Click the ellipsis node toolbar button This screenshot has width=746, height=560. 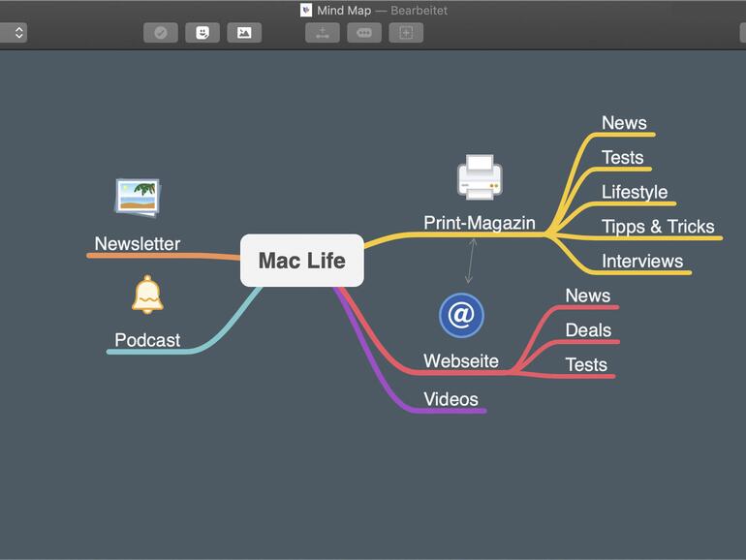click(x=364, y=33)
